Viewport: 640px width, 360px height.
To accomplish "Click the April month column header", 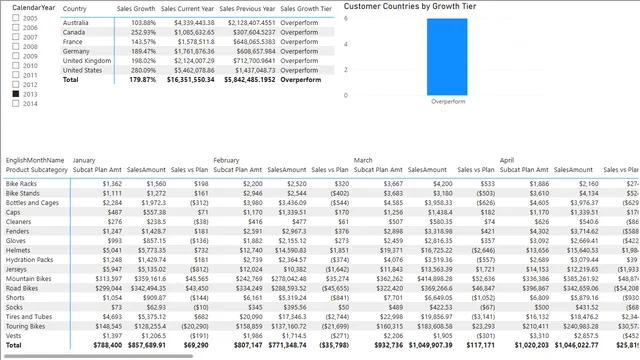I will (x=507, y=160).
